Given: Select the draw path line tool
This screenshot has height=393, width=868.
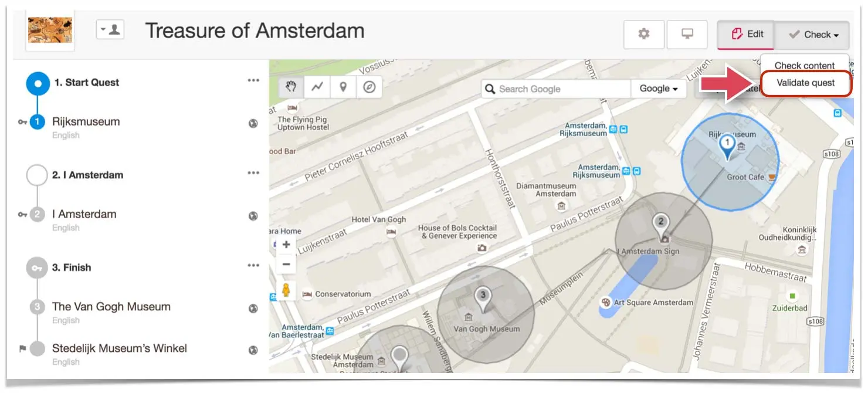Looking at the screenshot, I should (x=317, y=87).
